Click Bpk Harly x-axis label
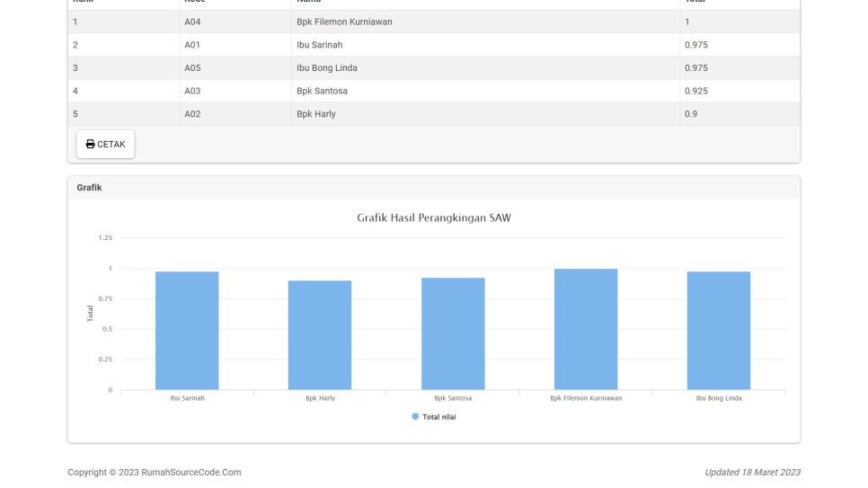This screenshot has height=488, width=868. tap(320, 398)
